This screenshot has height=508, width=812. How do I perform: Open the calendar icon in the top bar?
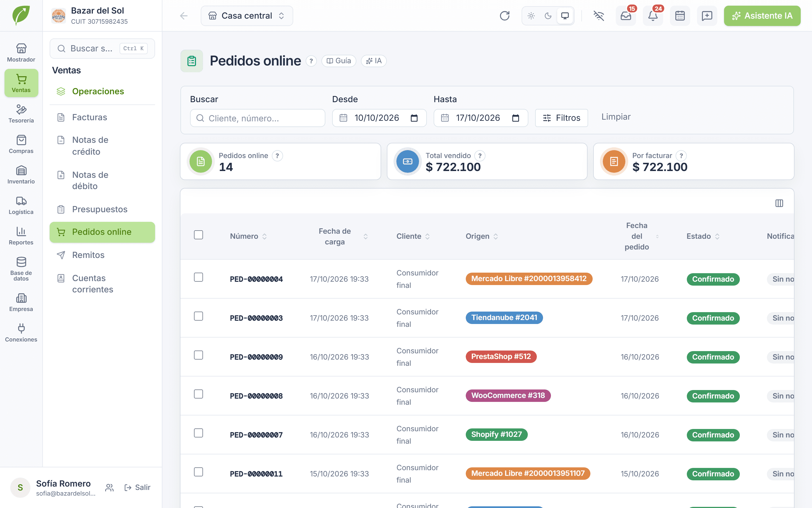point(680,16)
